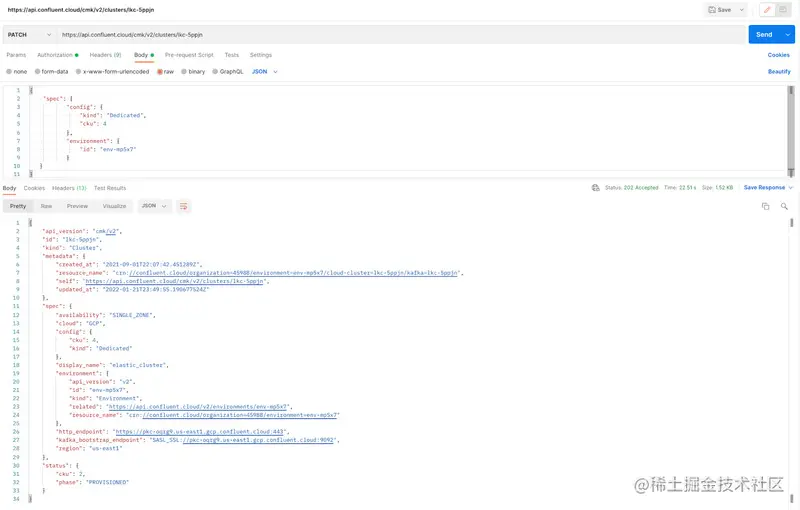Click the request title URL at top

(81, 10)
